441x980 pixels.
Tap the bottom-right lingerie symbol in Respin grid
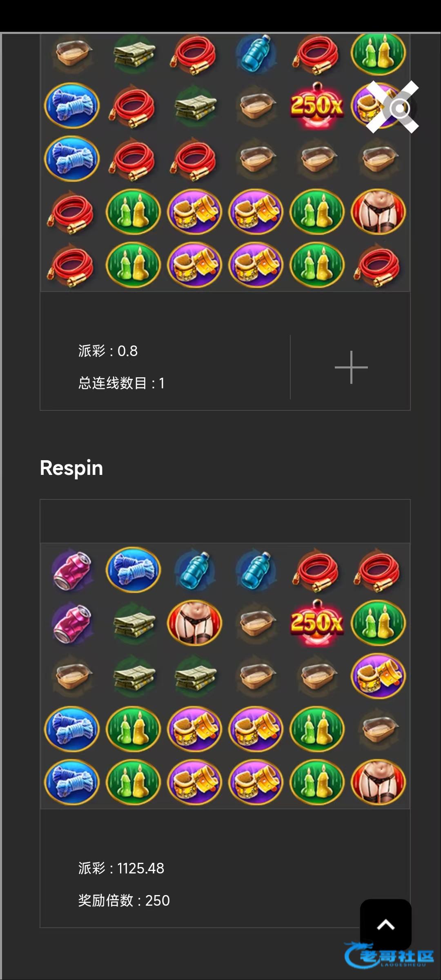click(379, 782)
